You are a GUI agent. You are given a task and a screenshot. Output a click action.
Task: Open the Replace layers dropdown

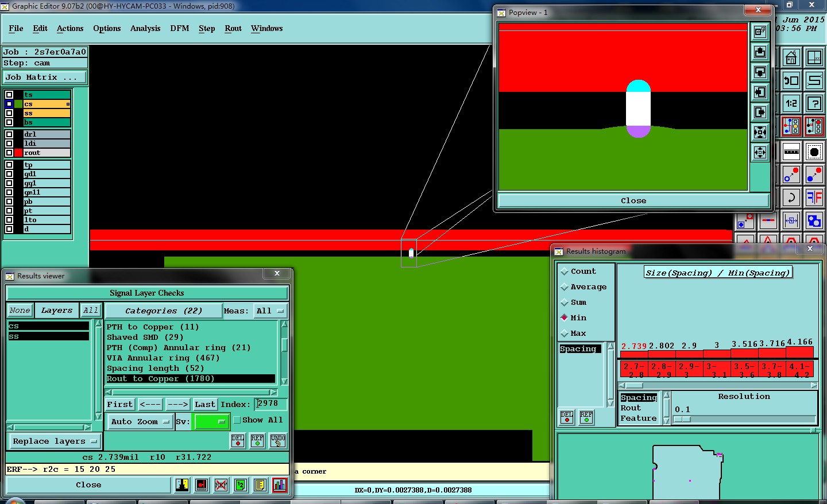click(55, 441)
